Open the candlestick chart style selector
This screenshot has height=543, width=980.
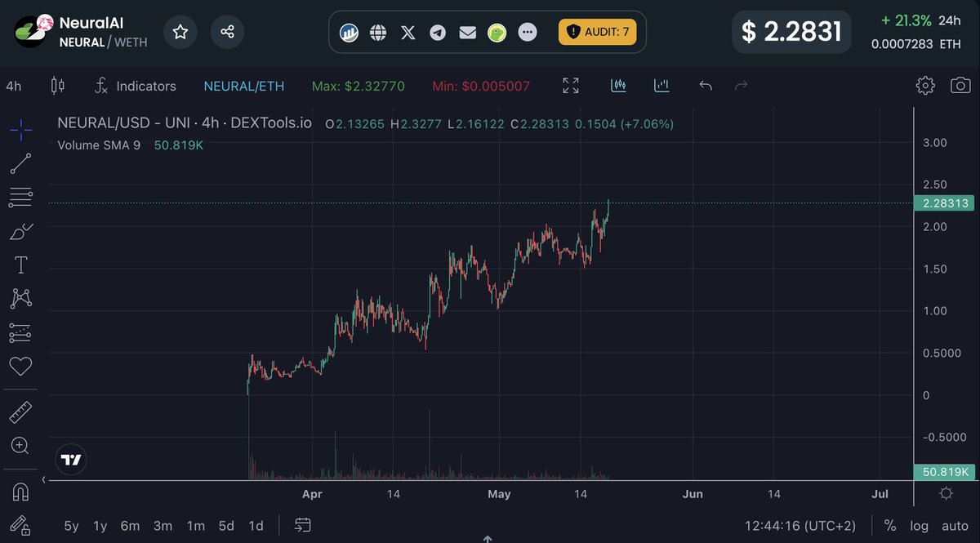pyautogui.click(x=57, y=86)
